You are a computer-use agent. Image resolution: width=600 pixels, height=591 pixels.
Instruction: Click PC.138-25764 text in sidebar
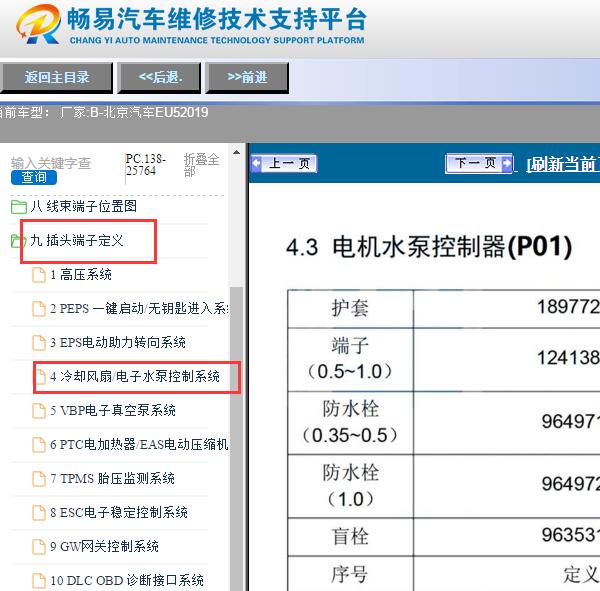coord(145,165)
